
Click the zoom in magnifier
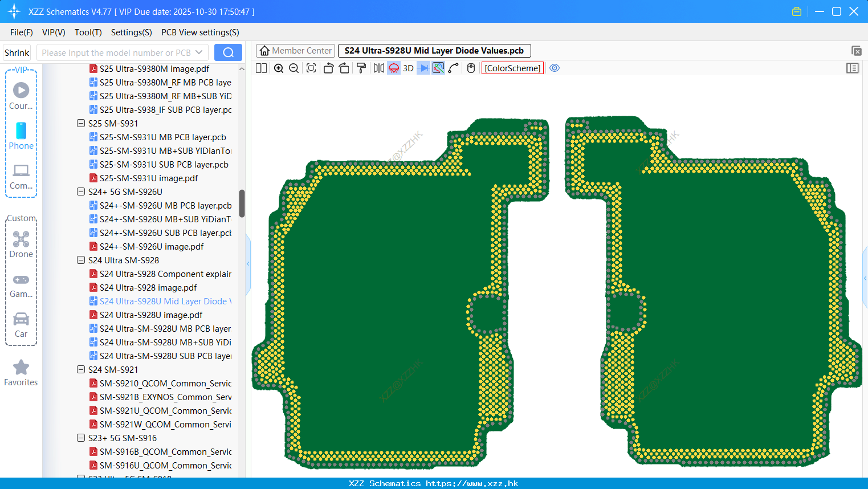point(279,68)
